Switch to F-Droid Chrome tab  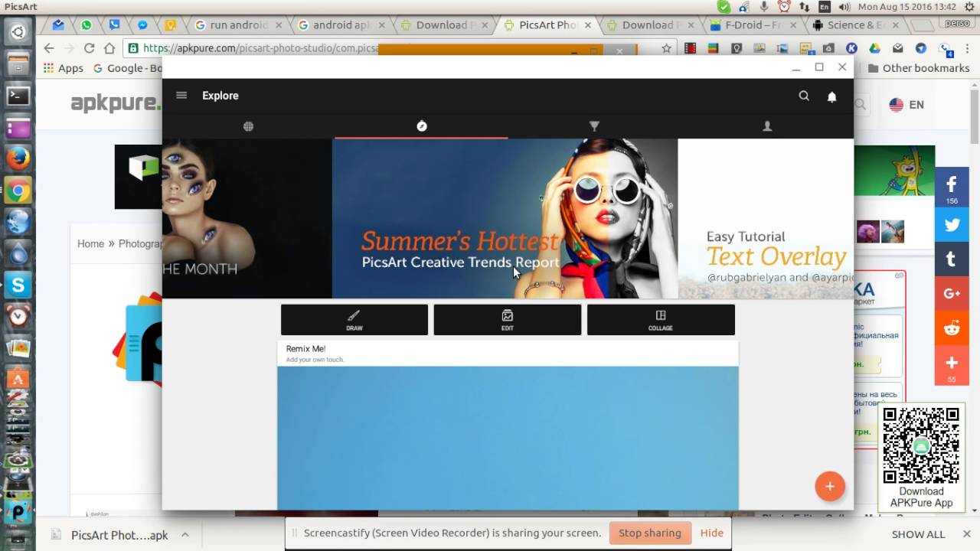click(753, 25)
